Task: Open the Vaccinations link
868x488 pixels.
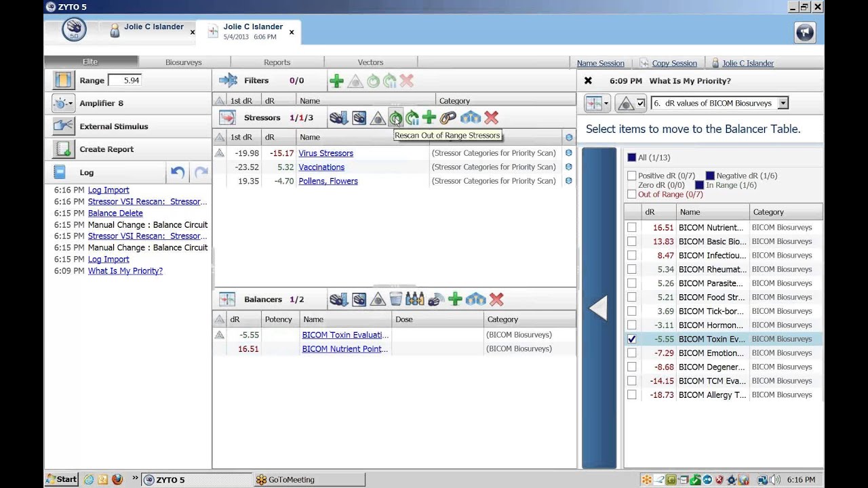Action: click(321, 167)
